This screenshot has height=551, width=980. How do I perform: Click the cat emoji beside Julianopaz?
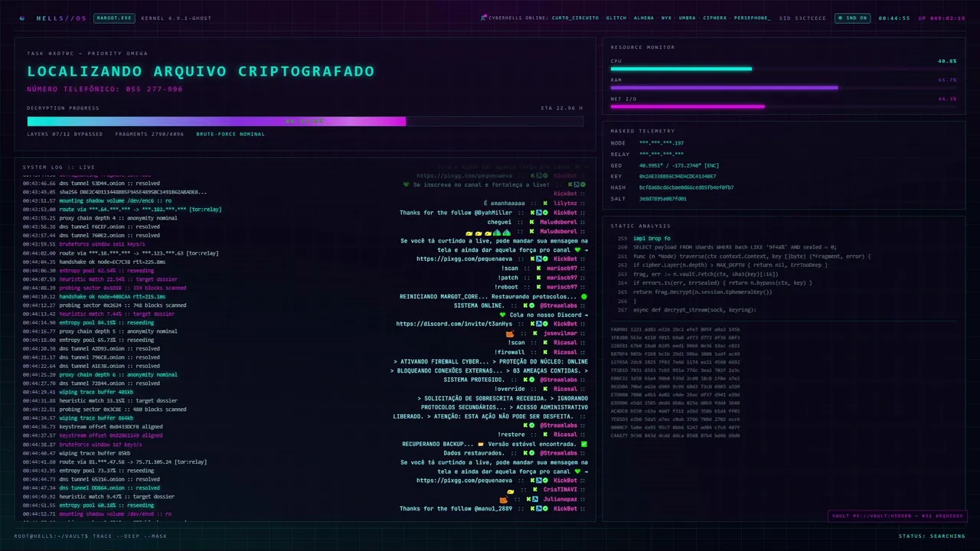pyautogui.click(x=504, y=500)
